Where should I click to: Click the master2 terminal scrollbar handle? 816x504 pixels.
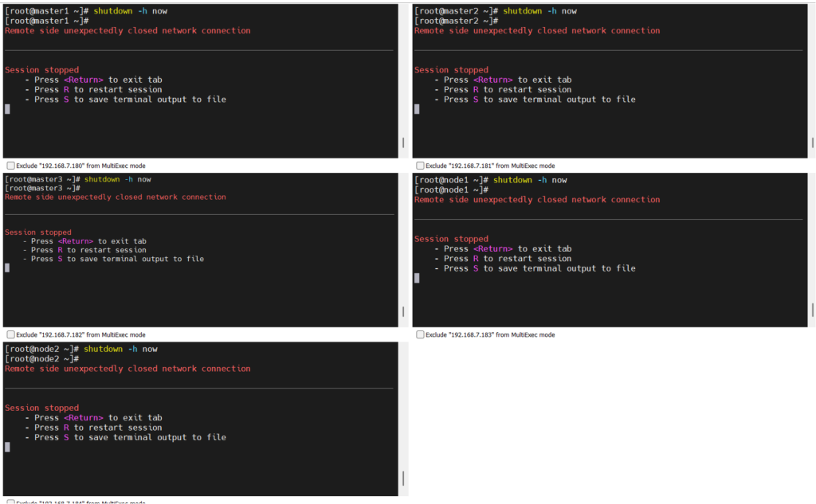click(812, 143)
